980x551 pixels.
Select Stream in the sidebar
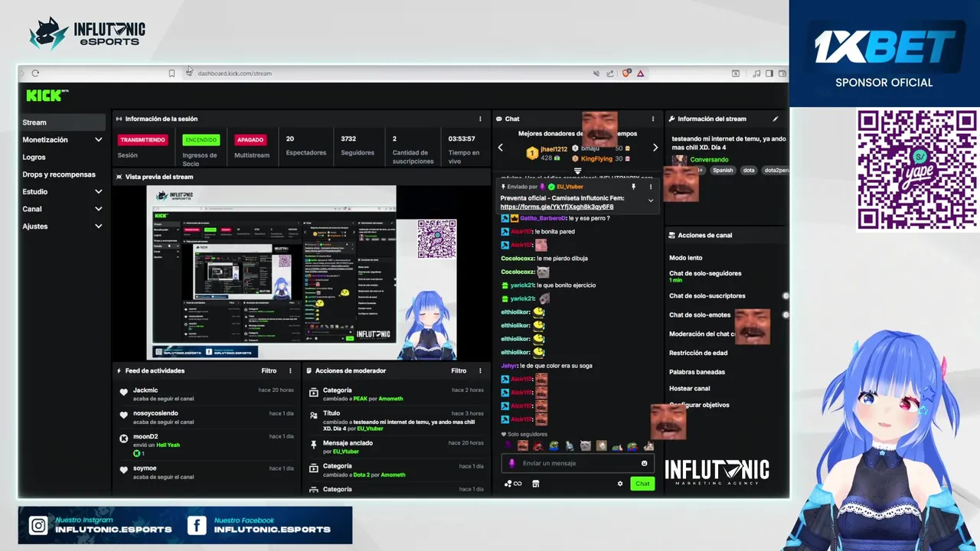63,122
